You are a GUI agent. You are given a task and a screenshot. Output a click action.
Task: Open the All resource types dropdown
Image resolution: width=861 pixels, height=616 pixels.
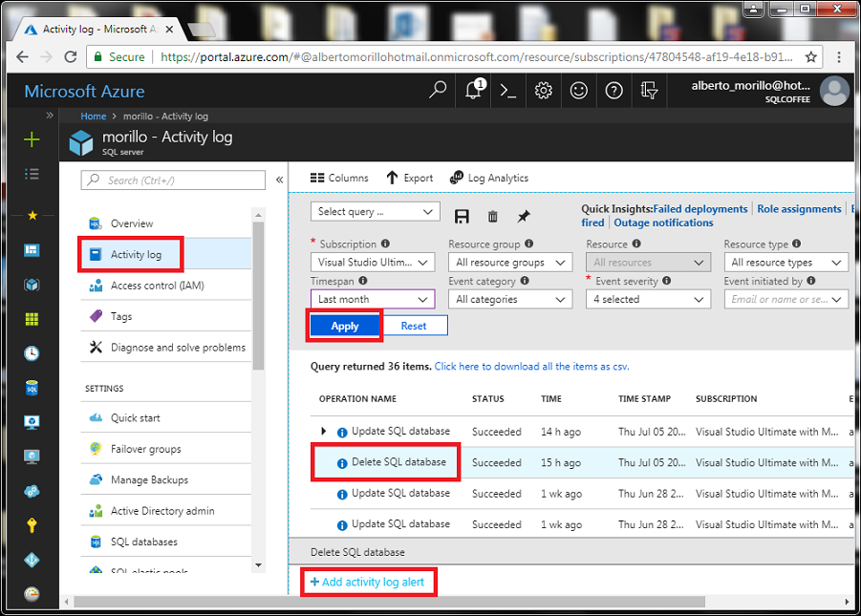coord(786,263)
